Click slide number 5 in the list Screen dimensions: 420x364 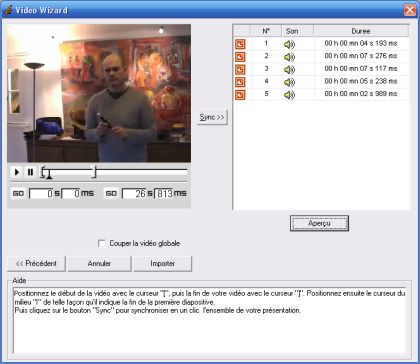point(266,94)
